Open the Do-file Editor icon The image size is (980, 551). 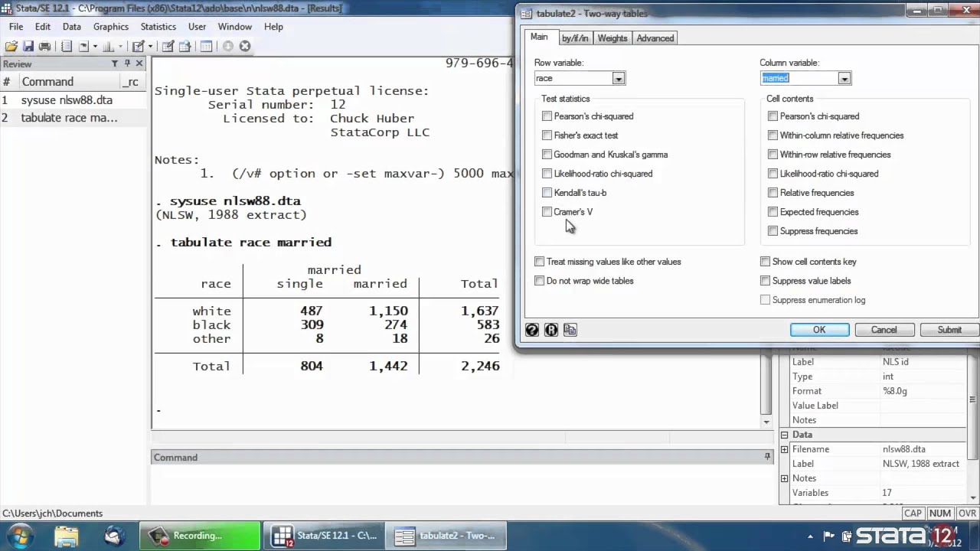tap(138, 47)
